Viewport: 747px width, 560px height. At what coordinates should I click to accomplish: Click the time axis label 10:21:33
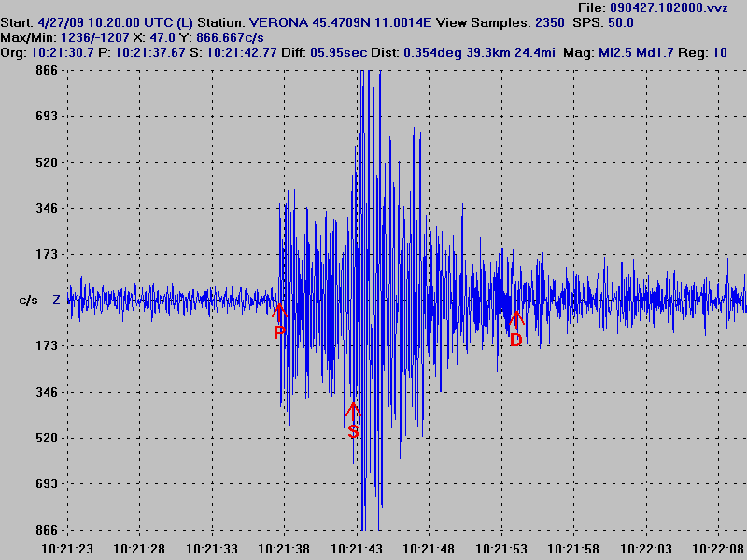point(212,549)
